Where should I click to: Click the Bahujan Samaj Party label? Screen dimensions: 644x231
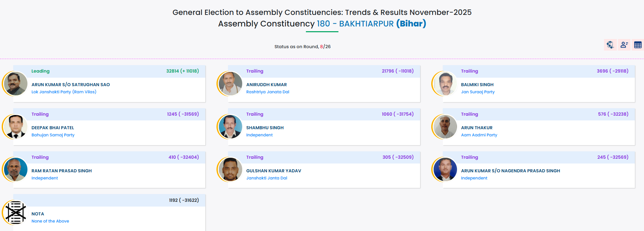[53, 135]
